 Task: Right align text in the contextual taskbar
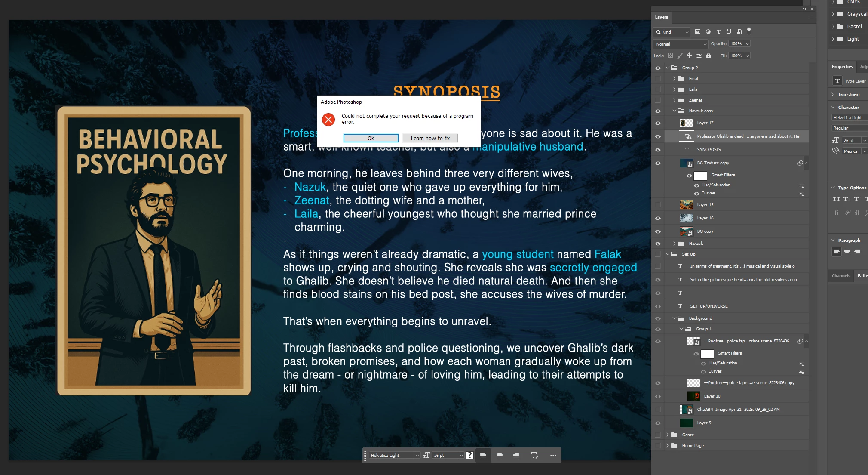pos(515,455)
